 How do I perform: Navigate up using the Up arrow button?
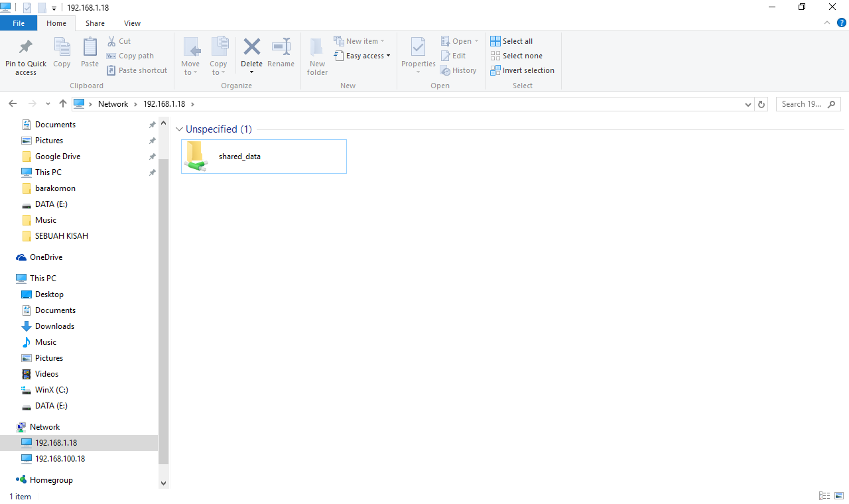(62, 104)
